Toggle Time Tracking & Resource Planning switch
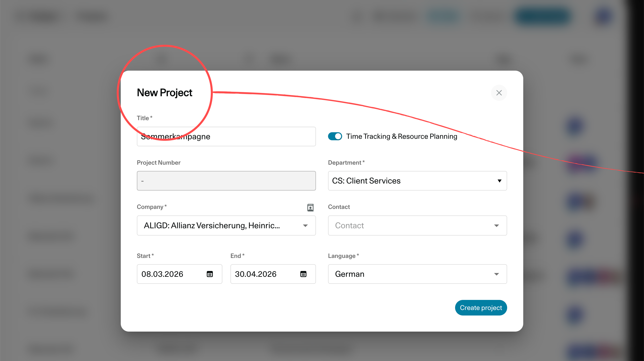644x361 pixels. (335, 136)
